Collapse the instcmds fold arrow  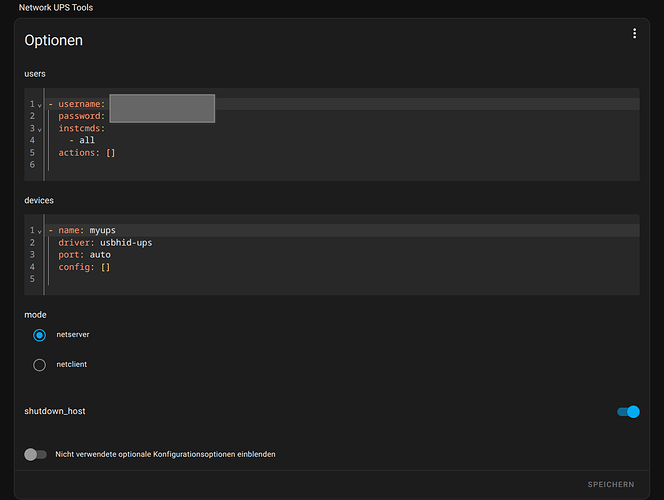click(39, 130)
